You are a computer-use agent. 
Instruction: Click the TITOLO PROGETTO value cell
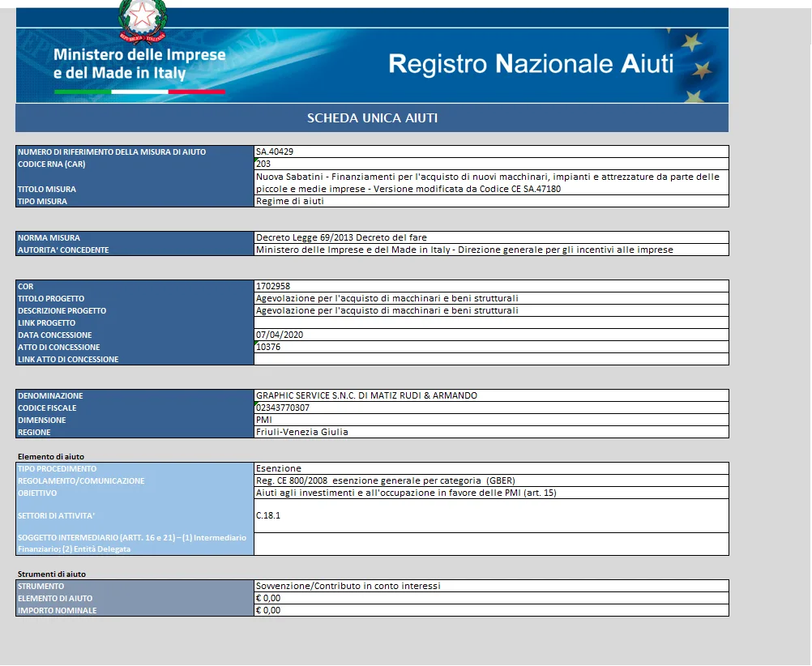(491, 298)
